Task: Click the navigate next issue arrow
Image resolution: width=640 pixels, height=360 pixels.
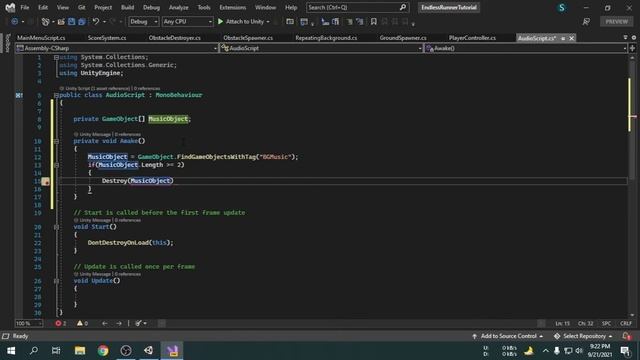Action: coord(119,323)
